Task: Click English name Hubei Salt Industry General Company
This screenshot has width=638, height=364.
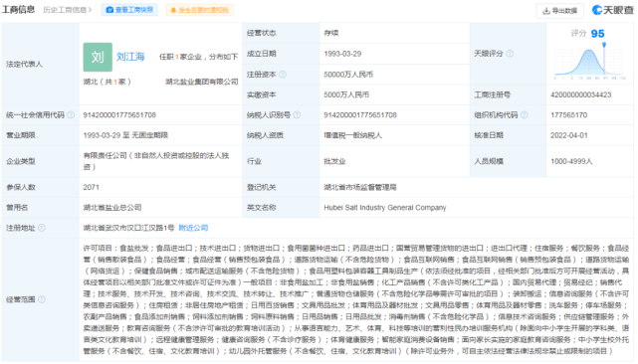Action: (385, 208)
